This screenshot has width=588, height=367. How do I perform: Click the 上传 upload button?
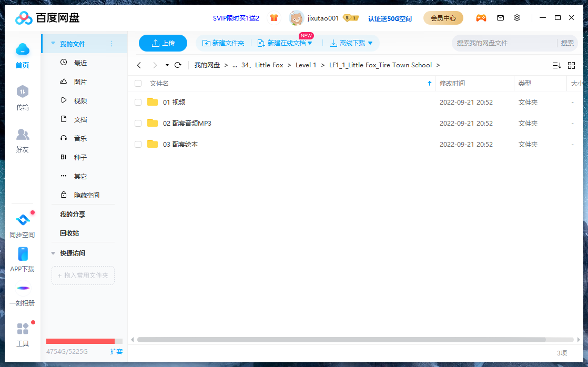163,43
